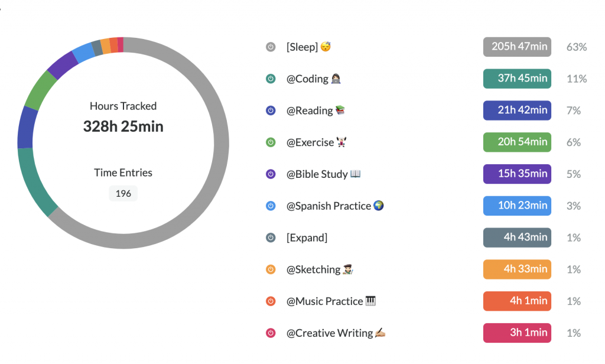
Task: Click the gray power icon beside [Sleep]
Action: point(271,47)
